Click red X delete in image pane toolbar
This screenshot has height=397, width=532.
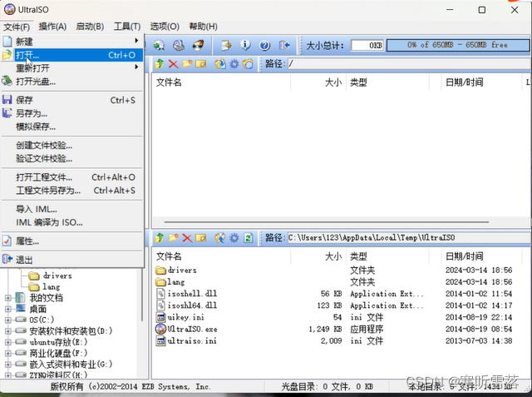click(x=173, y=64)
